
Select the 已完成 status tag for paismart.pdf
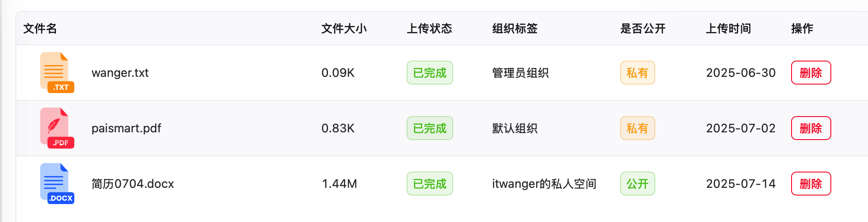(x=430, y=128)
